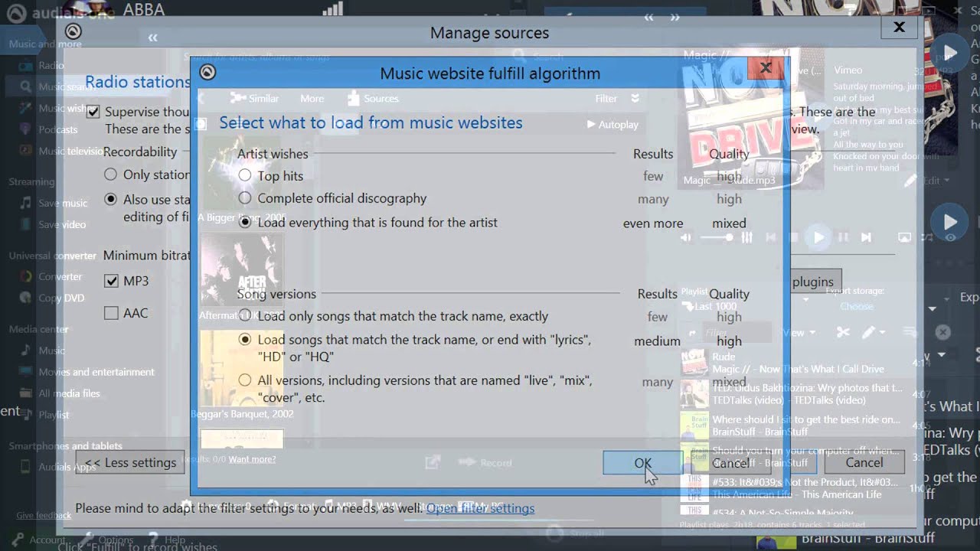Click the Similar toolbar item
This screenshot has height=551, width=980.
click(255, 98)
